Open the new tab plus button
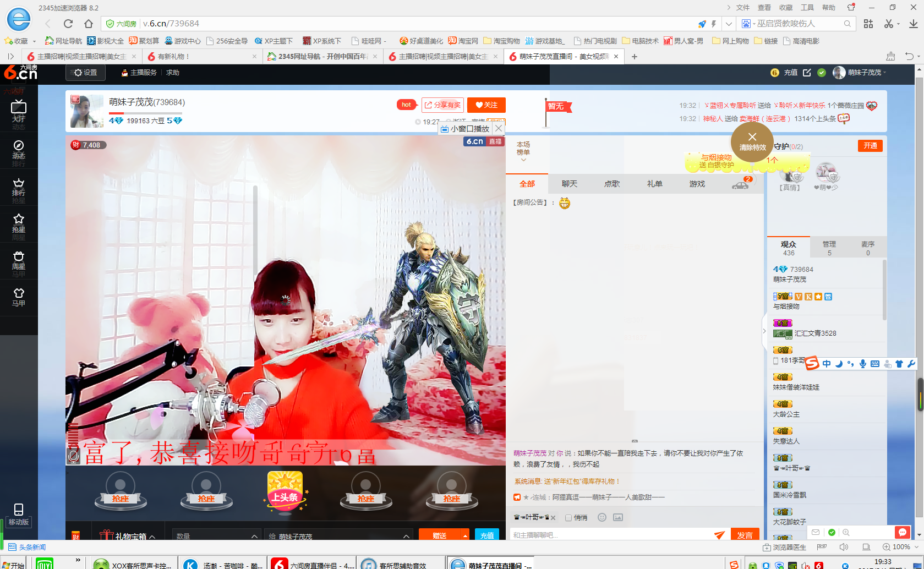The image size is (924, 569). click(635, 56)
